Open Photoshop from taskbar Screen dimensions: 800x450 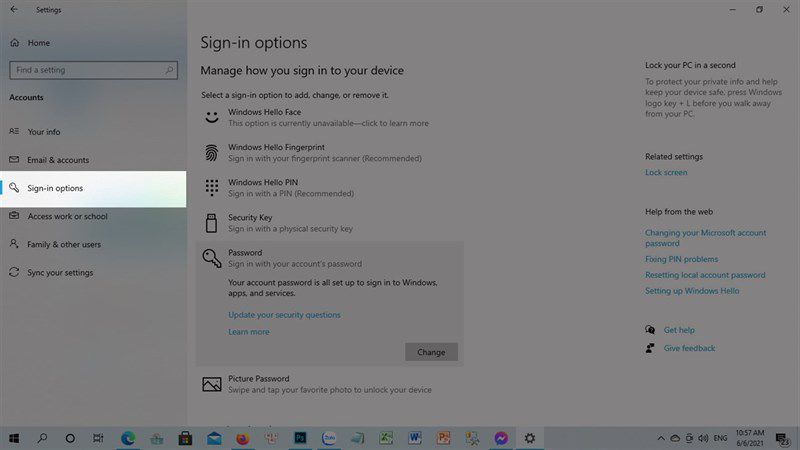click(300, 438)
